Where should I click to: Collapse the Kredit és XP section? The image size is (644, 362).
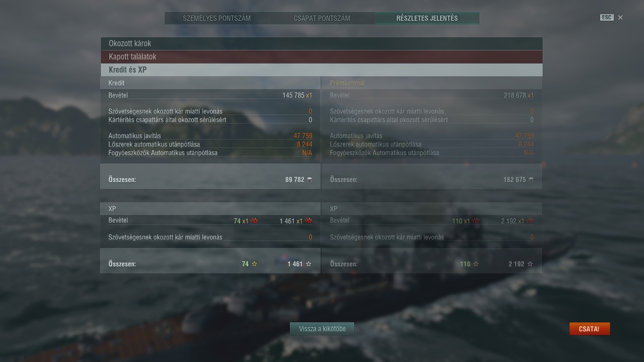click(322, 70)
